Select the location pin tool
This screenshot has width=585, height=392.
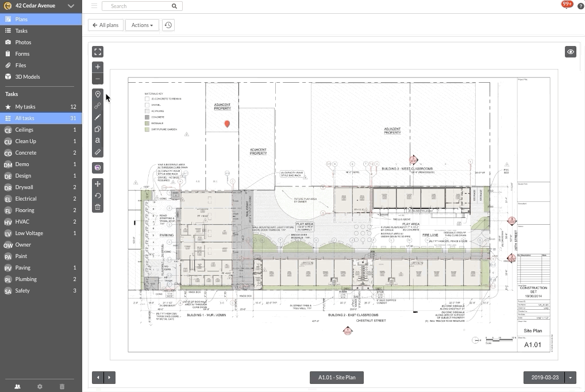pos(98,94)
